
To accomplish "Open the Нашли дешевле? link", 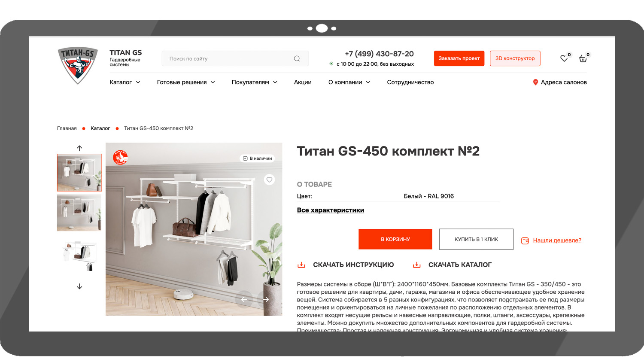I will 557,240.
